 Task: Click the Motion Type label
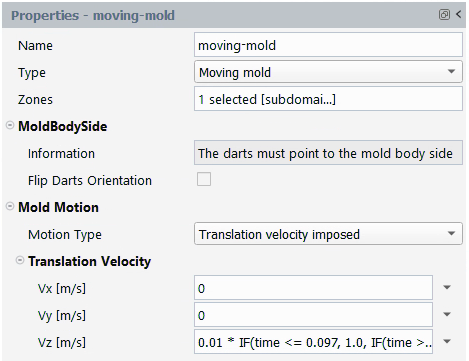(x=65, y=235)
